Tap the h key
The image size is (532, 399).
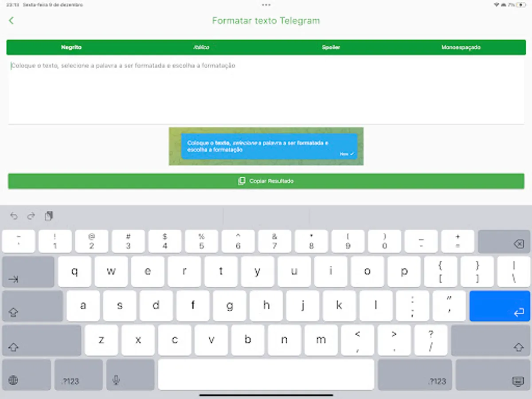click(x=266, y=306)
